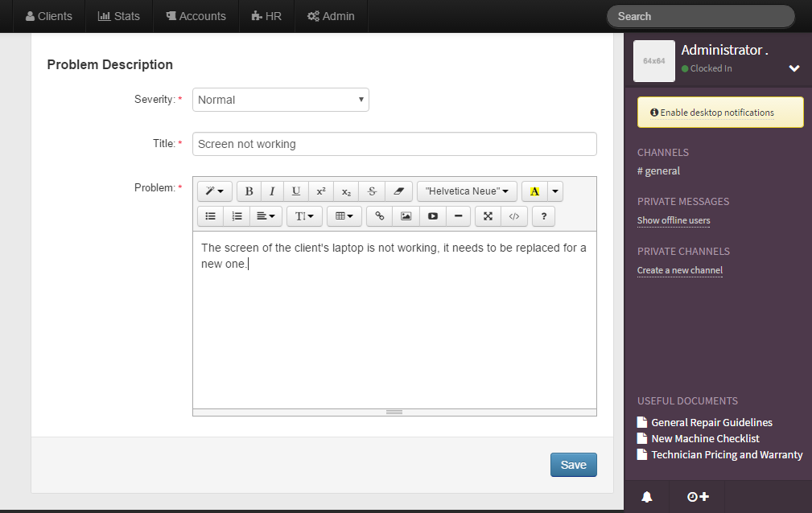812x513 pixels.
Task: Open the Accounts menu
Action: coord(196,16)
